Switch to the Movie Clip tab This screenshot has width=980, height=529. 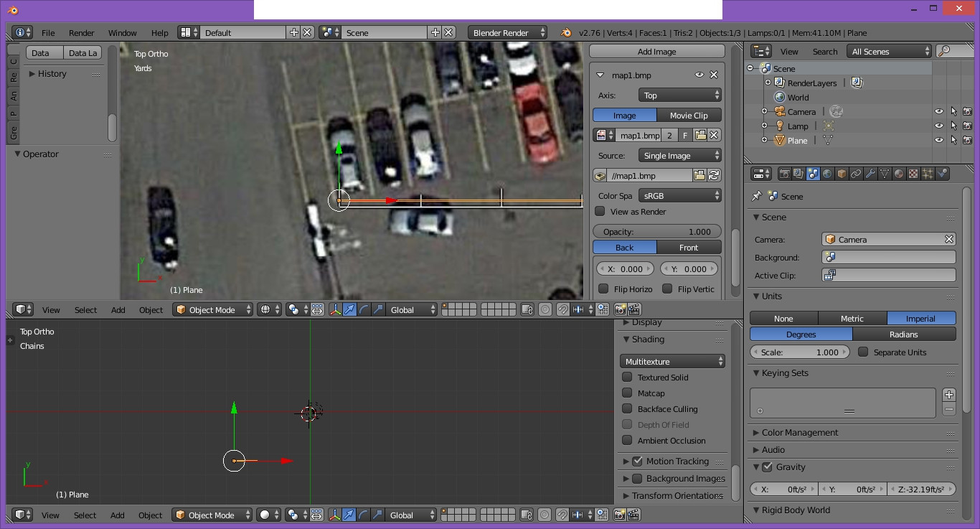coord(688,116)
